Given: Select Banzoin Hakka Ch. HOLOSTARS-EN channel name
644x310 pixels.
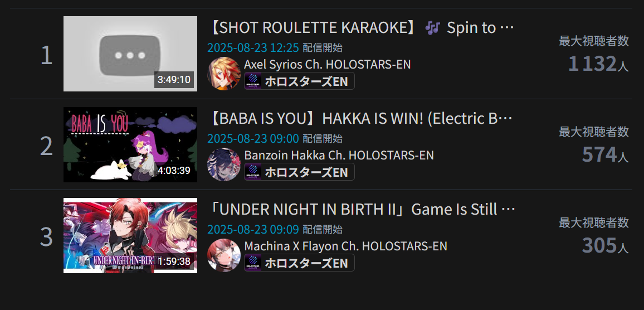Looking at the screenshot, I should click(339, 155).
